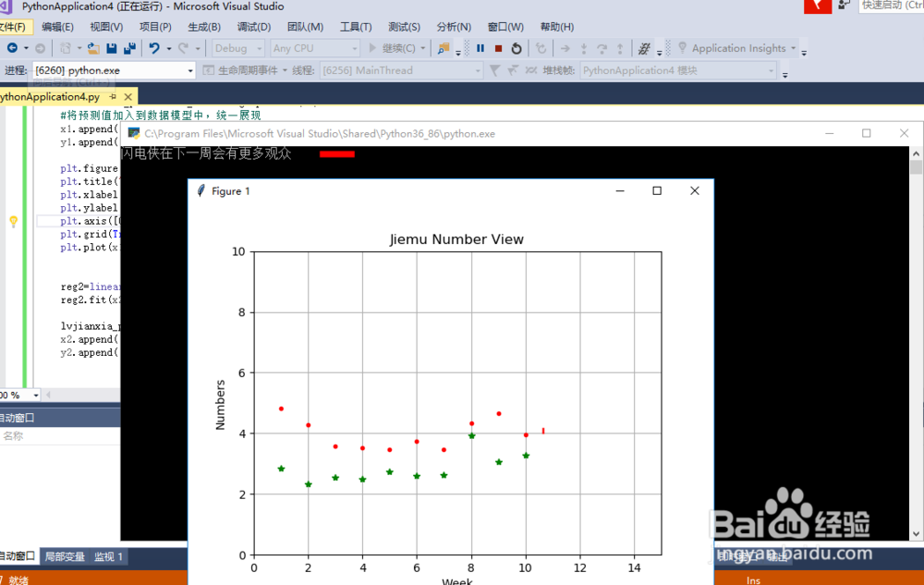Open the 帮助(H) menu
This screenshot has height=585, width=924.
pos(557,27)
